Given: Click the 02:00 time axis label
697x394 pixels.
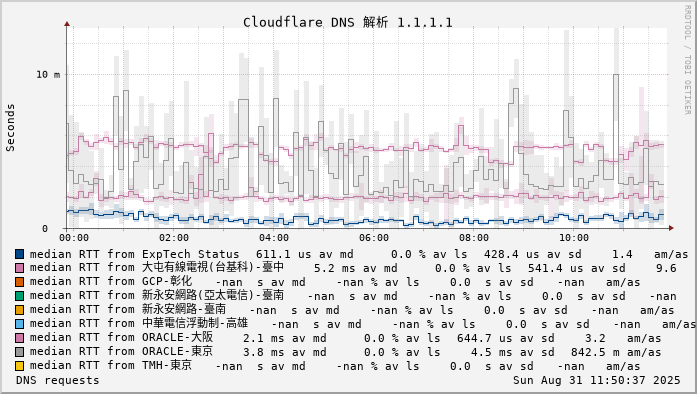Looking at the screenshot, I should point(174,238).
